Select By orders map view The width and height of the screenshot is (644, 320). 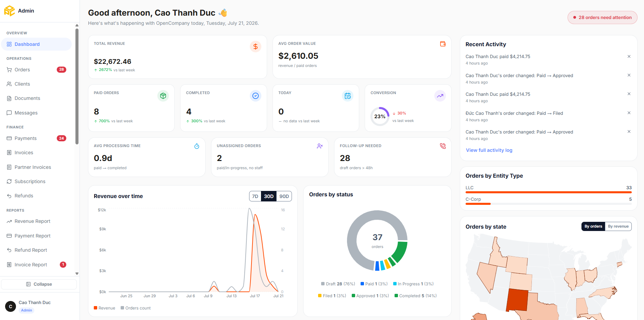coord(593,226)
